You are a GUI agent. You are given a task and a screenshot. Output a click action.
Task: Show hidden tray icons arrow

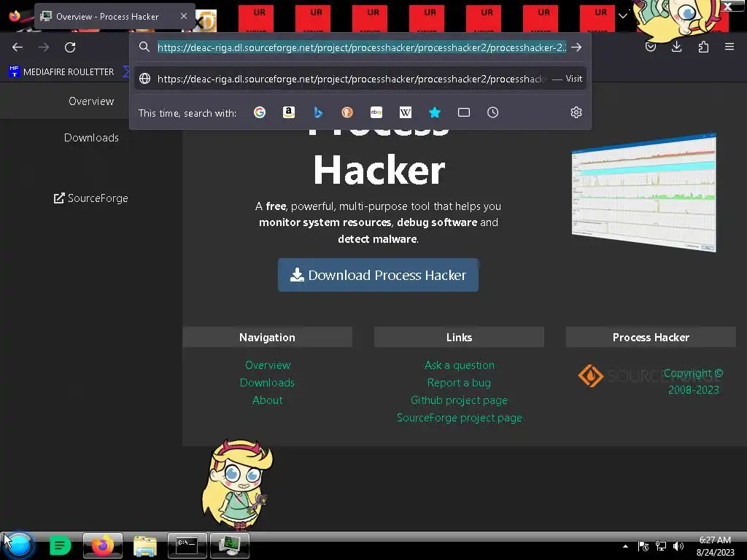625,546
